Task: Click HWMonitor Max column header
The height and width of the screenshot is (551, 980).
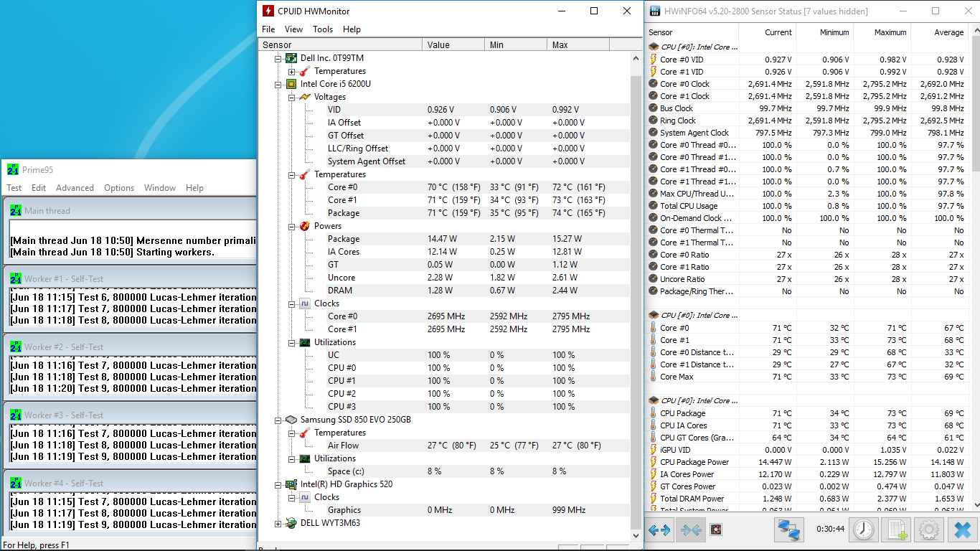Action: tap(578, 44)
